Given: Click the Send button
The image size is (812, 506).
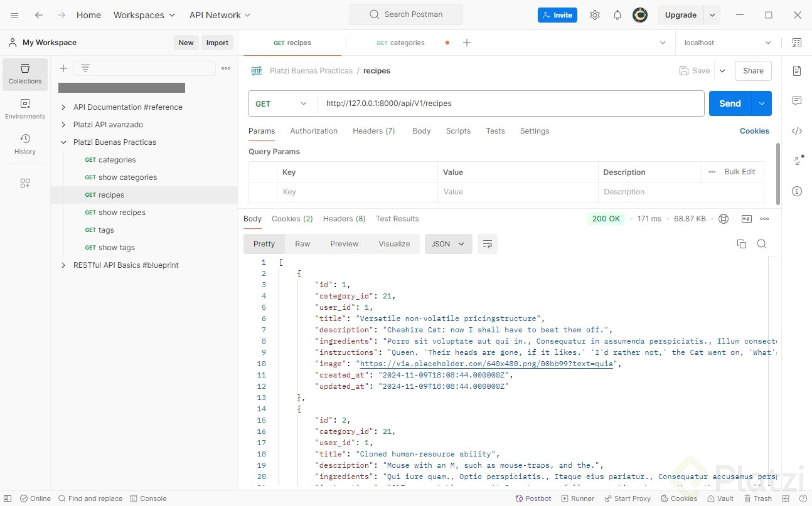Looking at the screenshot, I should [730, 103].
